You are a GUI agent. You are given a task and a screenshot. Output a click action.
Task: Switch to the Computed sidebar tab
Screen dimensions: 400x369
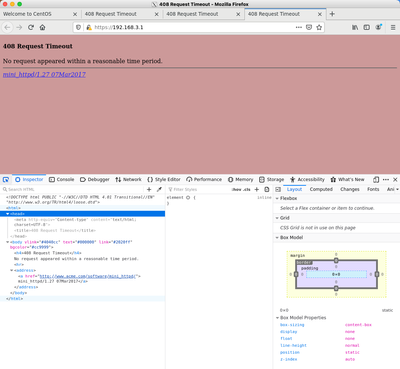pyautogui.click(x=321, y=189)
